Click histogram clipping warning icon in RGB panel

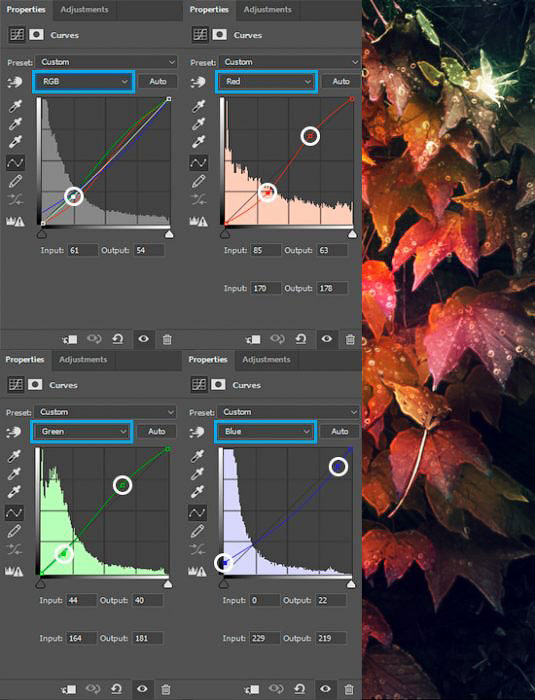15,221
